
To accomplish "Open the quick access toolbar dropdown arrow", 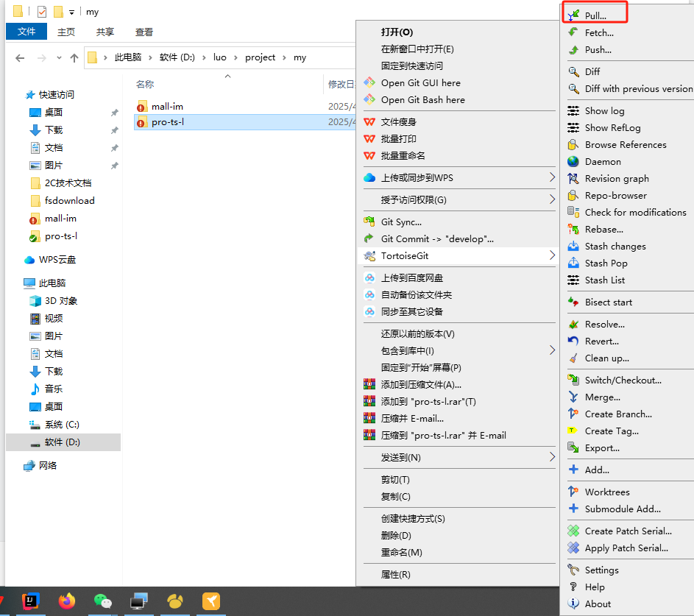I will pos(71,13).
